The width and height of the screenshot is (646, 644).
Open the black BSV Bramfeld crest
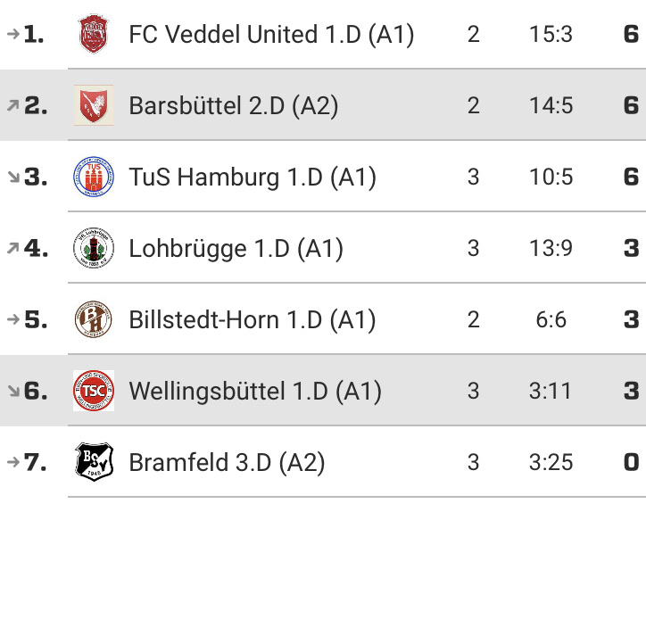pos(94,461)
